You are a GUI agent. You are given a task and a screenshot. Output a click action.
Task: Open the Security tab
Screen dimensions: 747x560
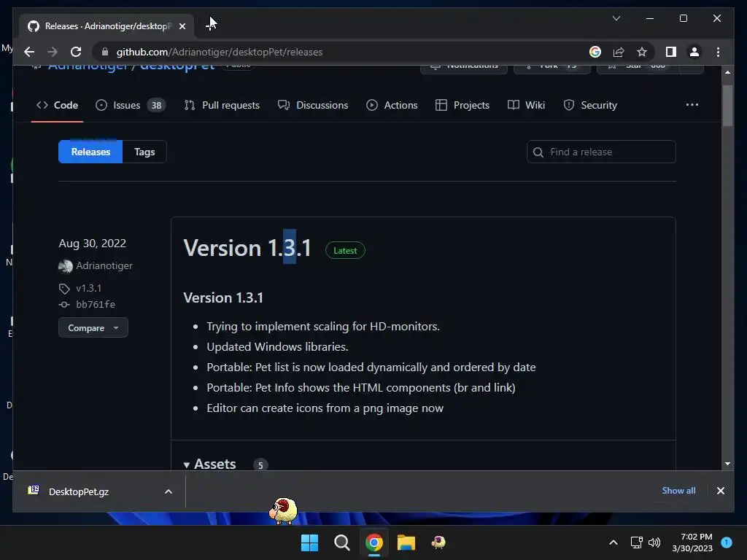point(589,105)
